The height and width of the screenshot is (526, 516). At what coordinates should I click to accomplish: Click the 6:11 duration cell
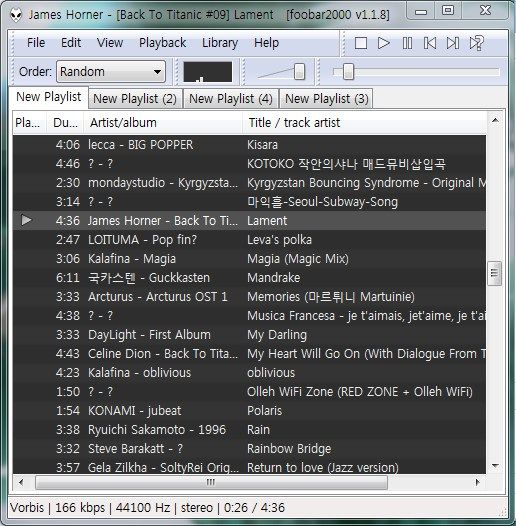(x=68, y=278)
